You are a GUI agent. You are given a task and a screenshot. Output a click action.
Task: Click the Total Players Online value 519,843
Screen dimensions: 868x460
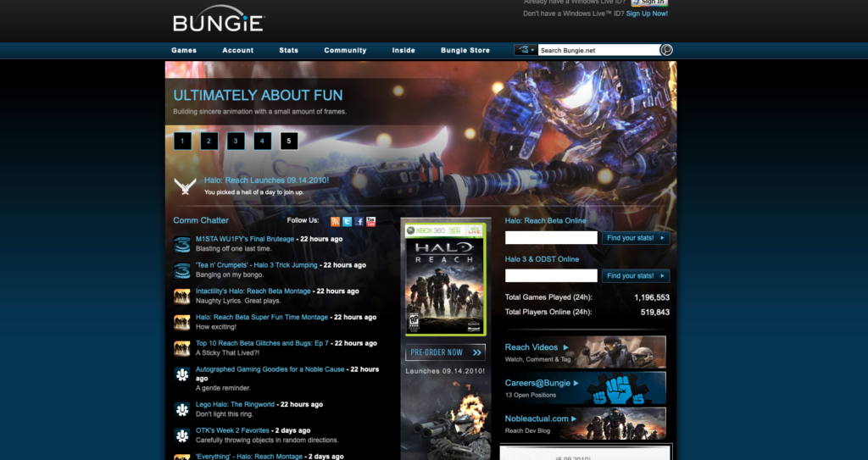click(655, 313)
